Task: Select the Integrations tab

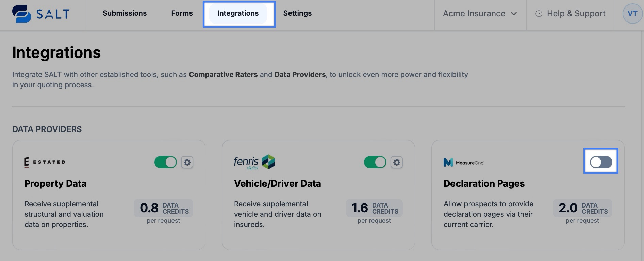Action: [x=238, y=13]
